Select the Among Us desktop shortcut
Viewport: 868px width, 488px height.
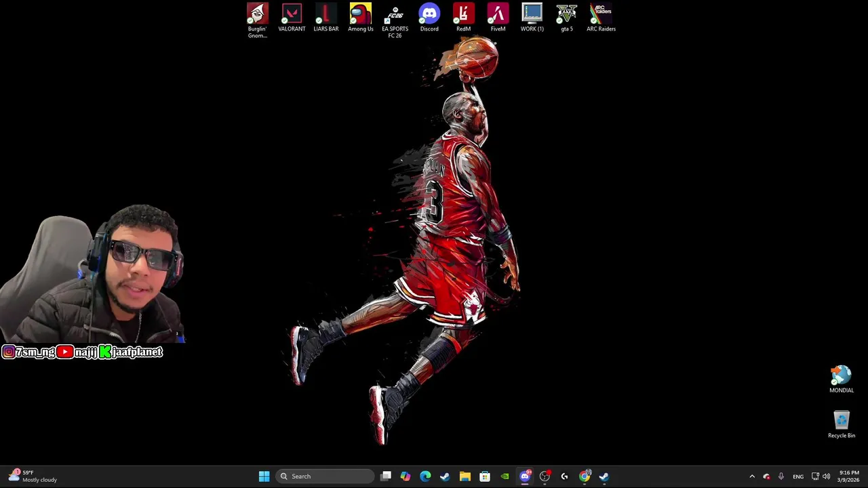pos(361,18)
